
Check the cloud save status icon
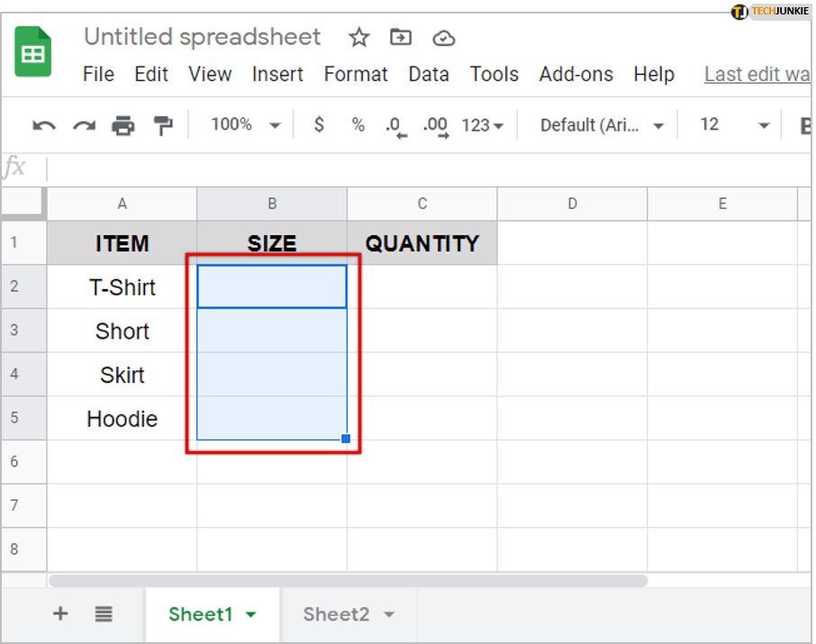click(x=443, y=38)
